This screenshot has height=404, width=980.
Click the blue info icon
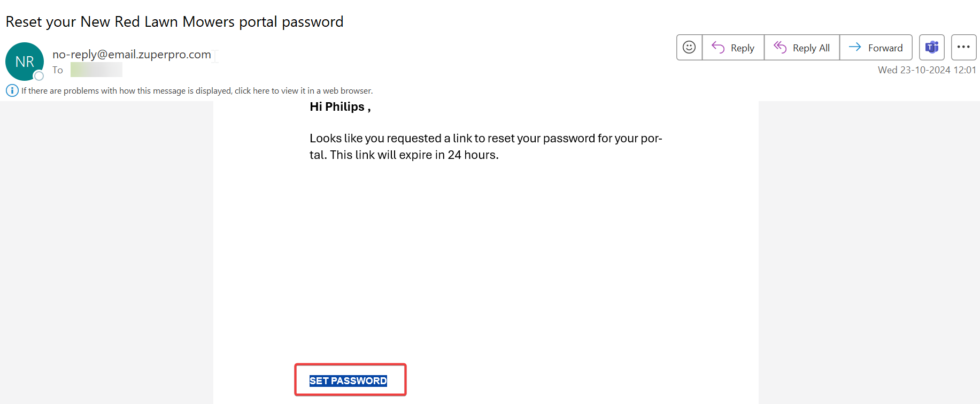click(x=12, y=90)
